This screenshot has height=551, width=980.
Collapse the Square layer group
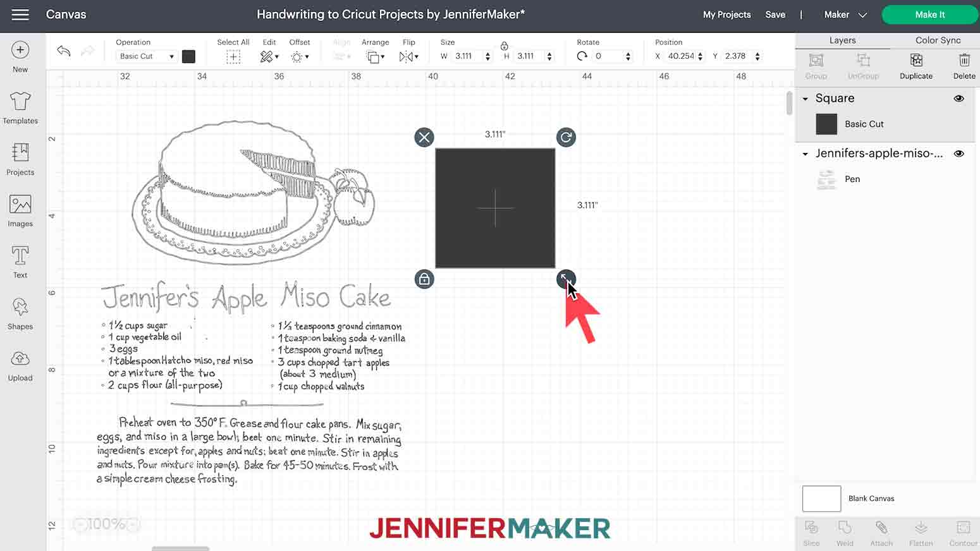(x=805, y=99)
